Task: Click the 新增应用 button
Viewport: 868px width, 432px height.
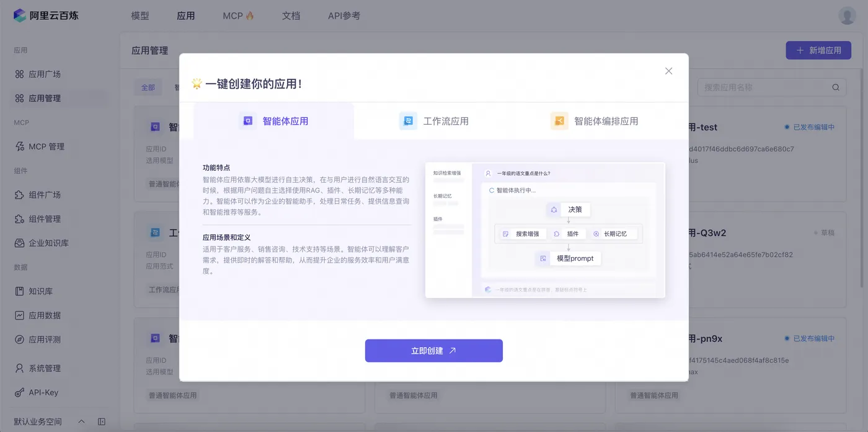Action: [818, 50]
